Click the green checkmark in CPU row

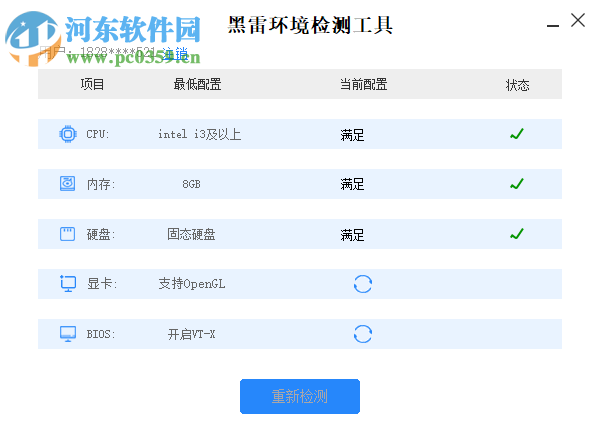(x=517, y=134)
